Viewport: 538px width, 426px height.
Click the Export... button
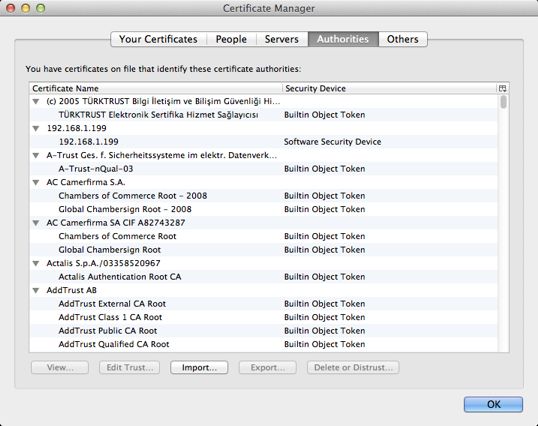(268, 368)
